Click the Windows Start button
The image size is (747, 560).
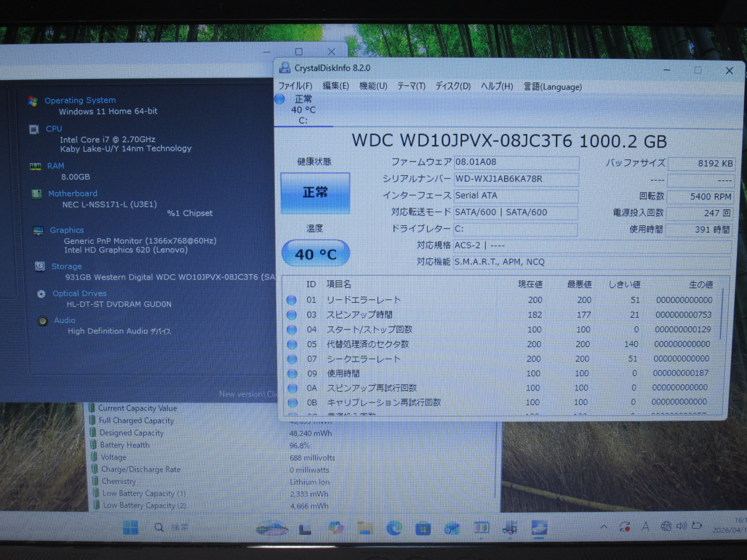click(130, 528)
